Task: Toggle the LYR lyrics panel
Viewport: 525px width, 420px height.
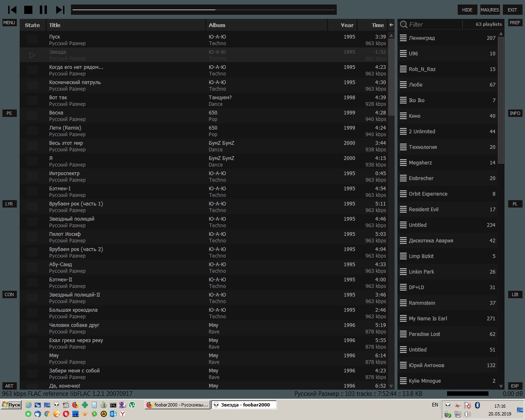Action: pos(9,204)
